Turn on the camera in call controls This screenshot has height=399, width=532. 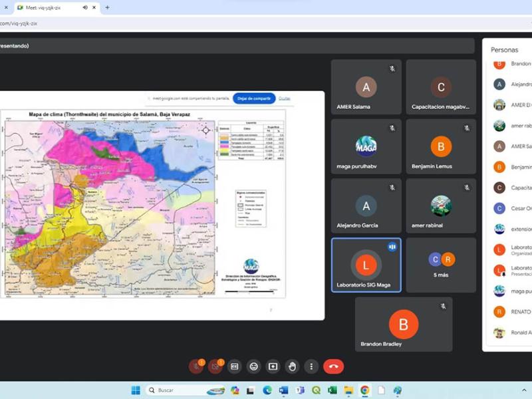[215, 366]
